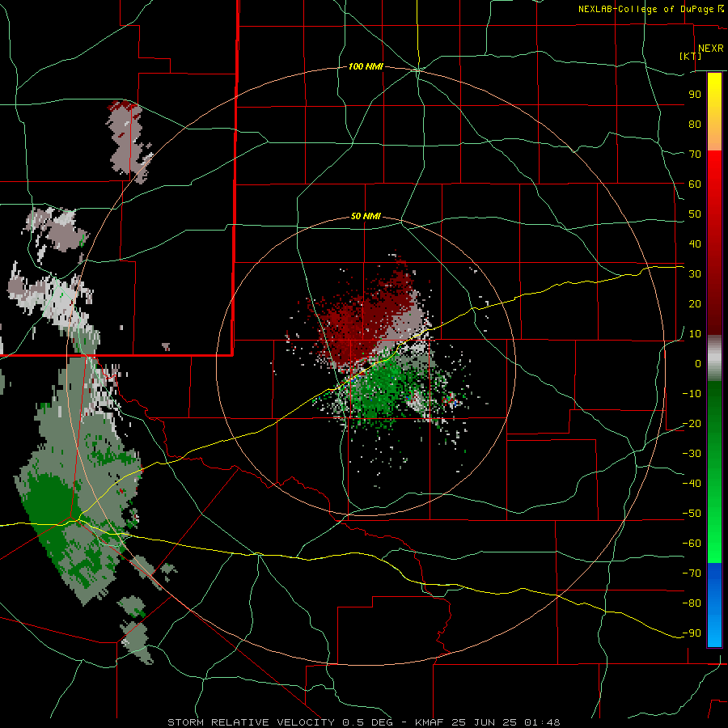Click the 90 value on the velocity scale
The image size is (728, 728).
tap(695, 95)
